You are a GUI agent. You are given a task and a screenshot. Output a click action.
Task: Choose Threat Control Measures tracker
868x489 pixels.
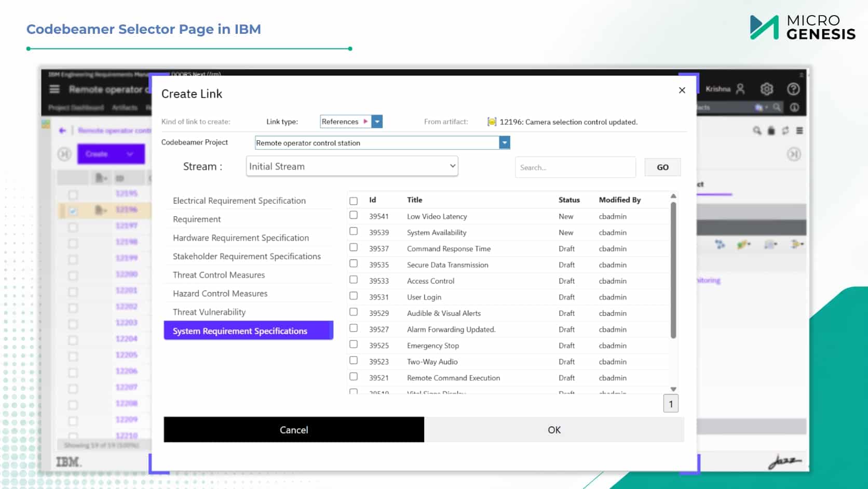pos(219,275)
